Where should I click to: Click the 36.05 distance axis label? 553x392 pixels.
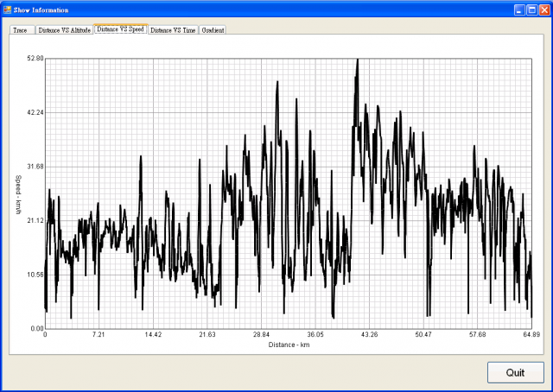coord(315,334)
